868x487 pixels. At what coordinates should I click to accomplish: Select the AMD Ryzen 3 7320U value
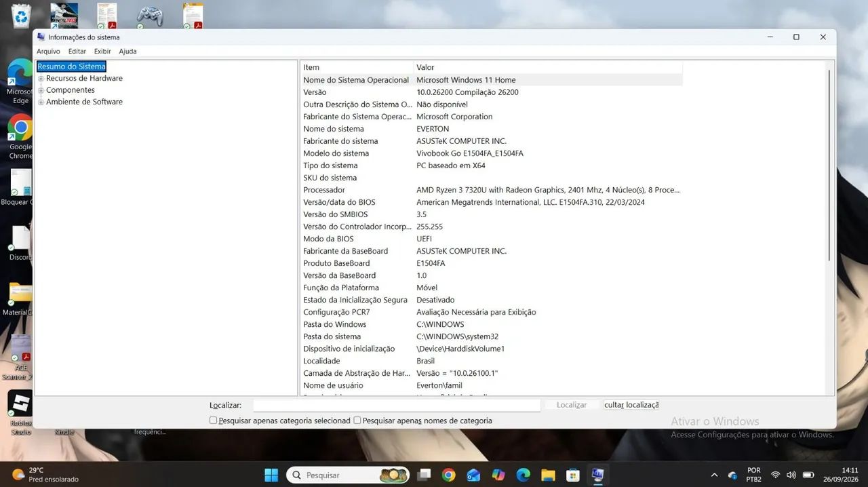coord(548,190)
